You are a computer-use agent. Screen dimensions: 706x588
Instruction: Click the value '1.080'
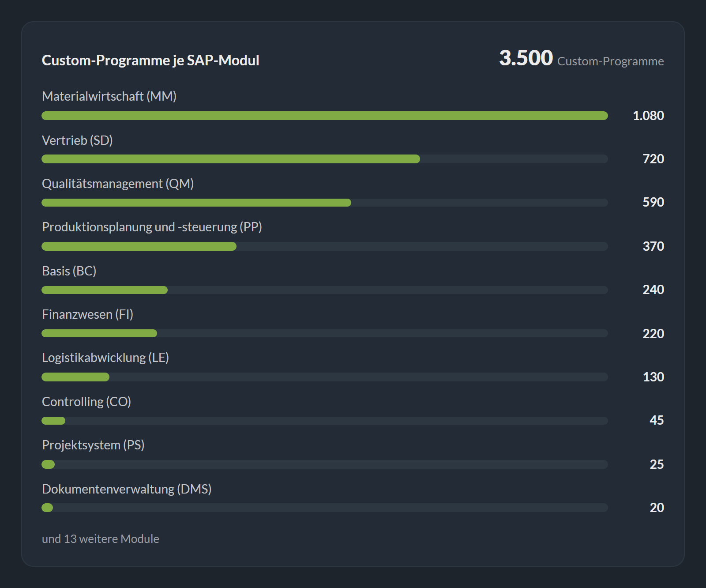tap(648, 116)
